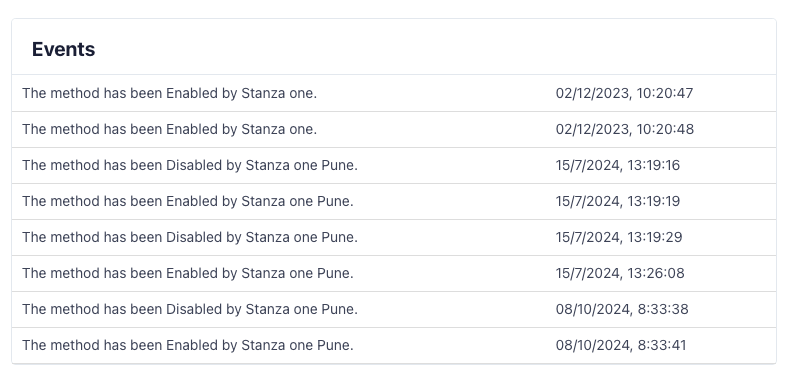The image size is (787, 375).
Task: Select the Disabled event at 13:19:29
Action: pos(394,237)
